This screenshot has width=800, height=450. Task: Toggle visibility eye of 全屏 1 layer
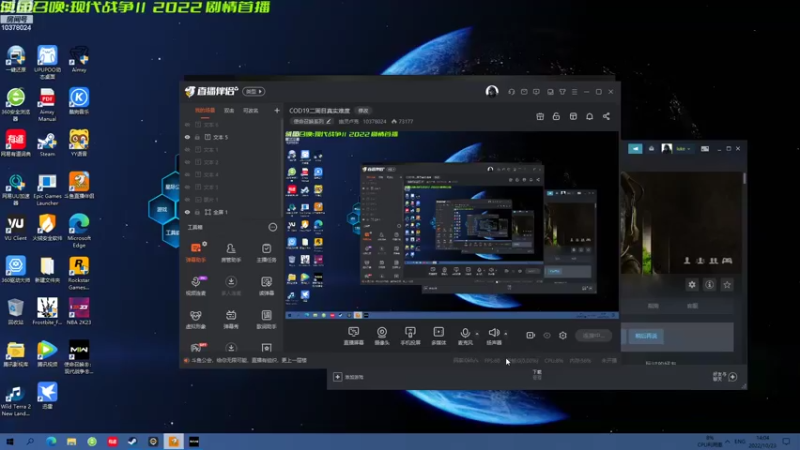[187, 212]
